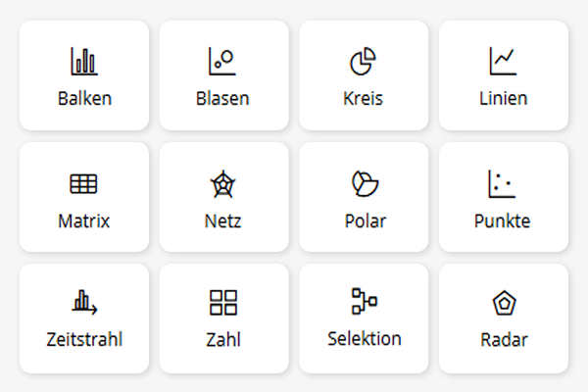
Task: Click the Kreis text label
Action: click(x=364, y=99)
